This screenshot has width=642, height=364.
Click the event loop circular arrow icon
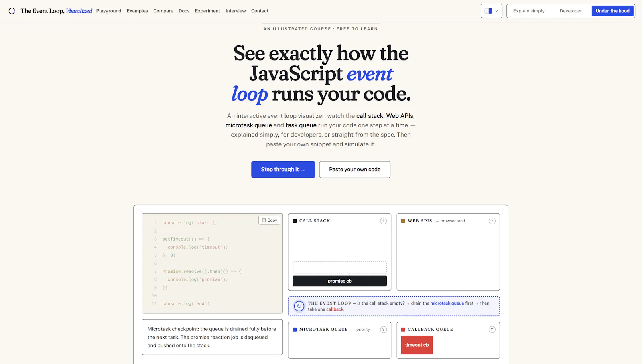click(299, 306)
